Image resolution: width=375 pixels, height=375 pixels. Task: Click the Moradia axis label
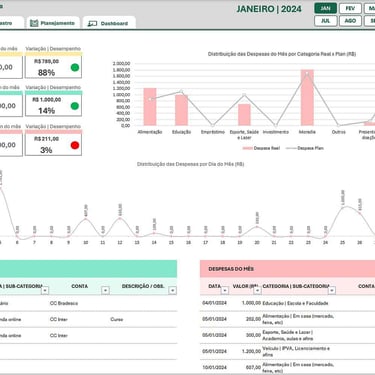[x=307, y=132]
